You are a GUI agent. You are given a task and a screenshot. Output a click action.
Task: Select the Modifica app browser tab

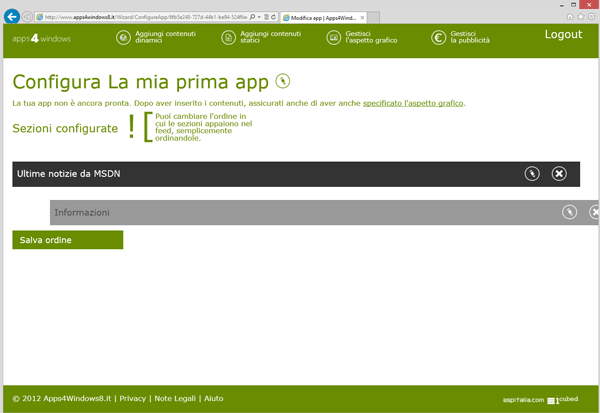318,17
